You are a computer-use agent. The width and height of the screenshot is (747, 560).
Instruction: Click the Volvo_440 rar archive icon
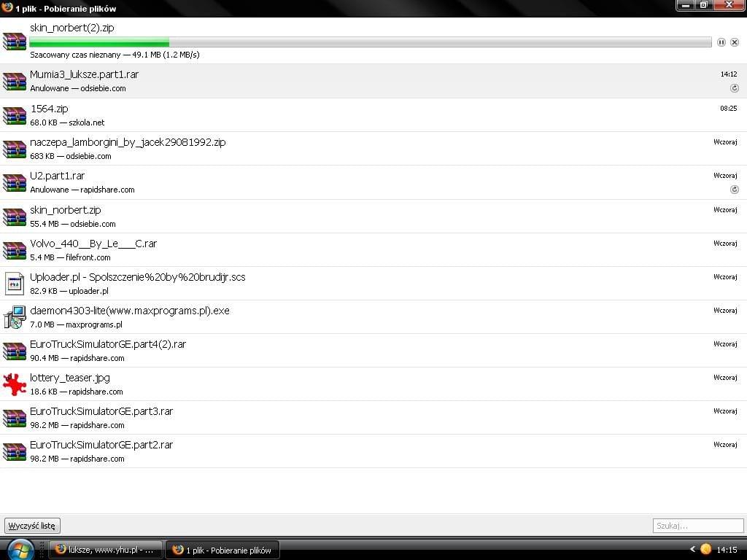pos(15,250)
